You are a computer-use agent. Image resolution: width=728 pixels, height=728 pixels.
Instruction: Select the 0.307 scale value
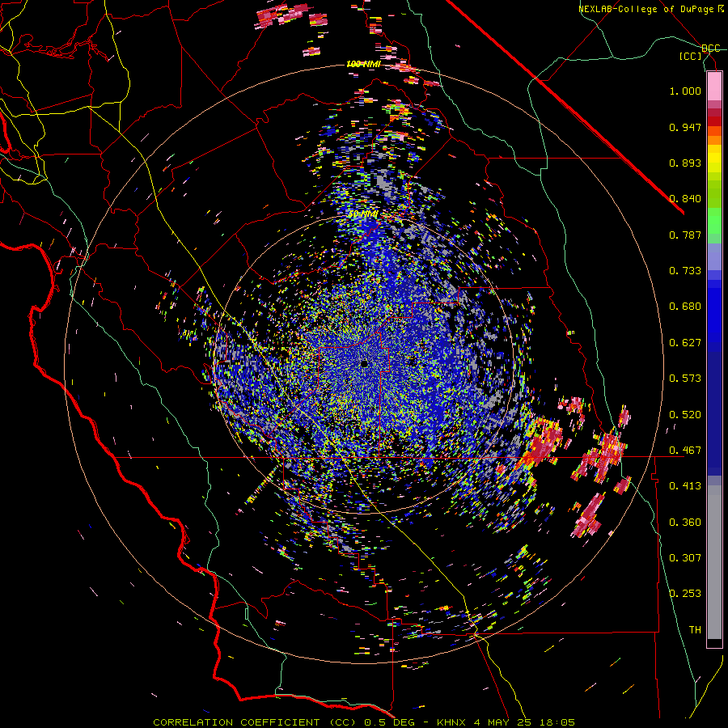click(685, 558)
